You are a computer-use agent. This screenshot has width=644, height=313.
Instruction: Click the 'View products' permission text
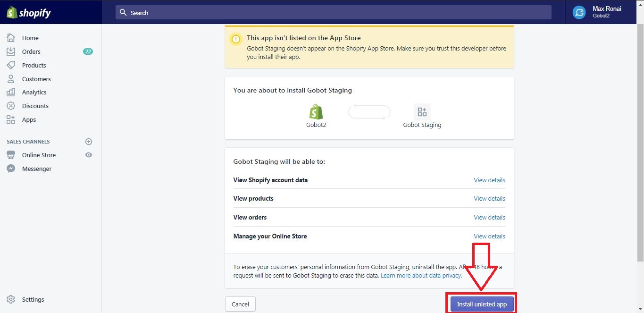253,198
